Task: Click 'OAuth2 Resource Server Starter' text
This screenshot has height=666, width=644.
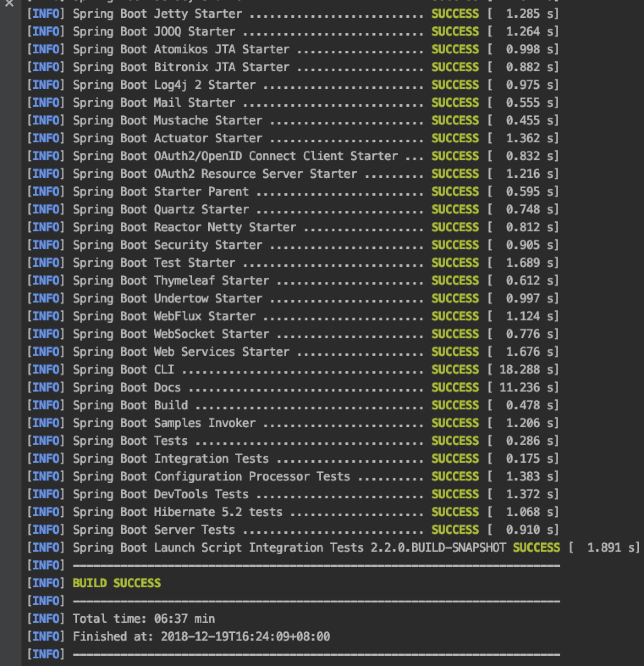Action: coord(256,174)
